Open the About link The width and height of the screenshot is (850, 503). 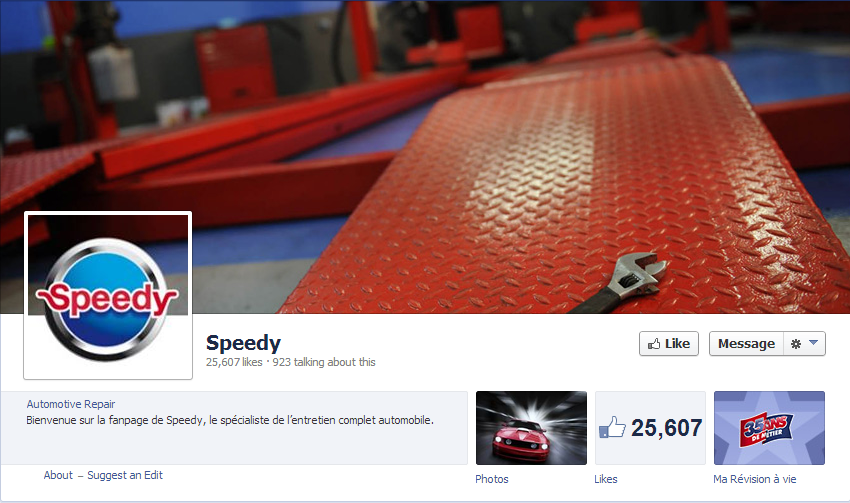pyautogui.click(x=58, y=475)
